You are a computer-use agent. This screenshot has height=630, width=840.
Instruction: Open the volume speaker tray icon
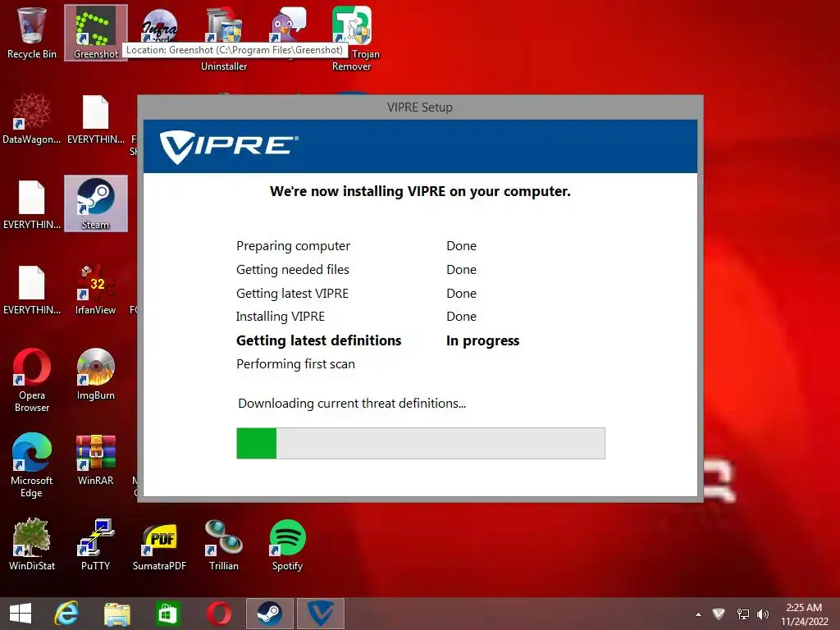point(763,614)
